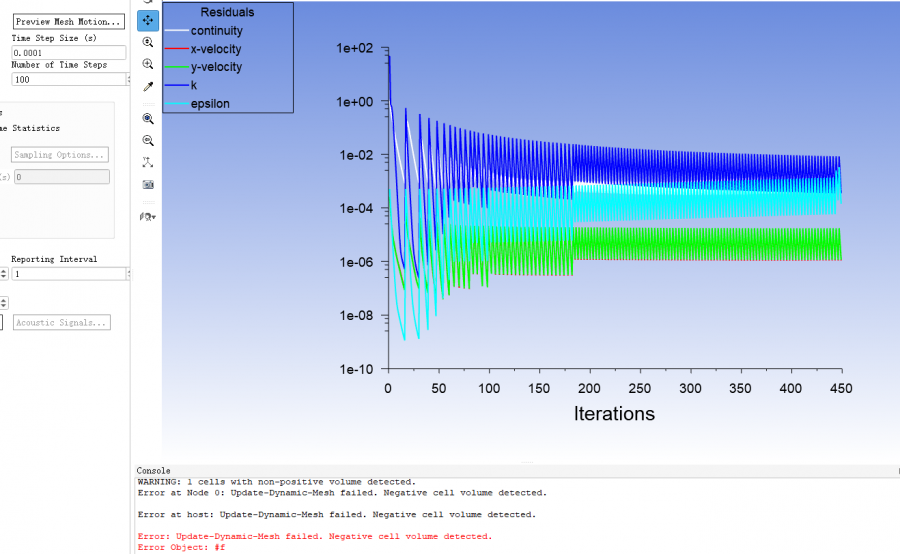This screenshot has height=554, width=900.
Task: Select the Zoom to Area magnifier tool
Action: [148, 64]
